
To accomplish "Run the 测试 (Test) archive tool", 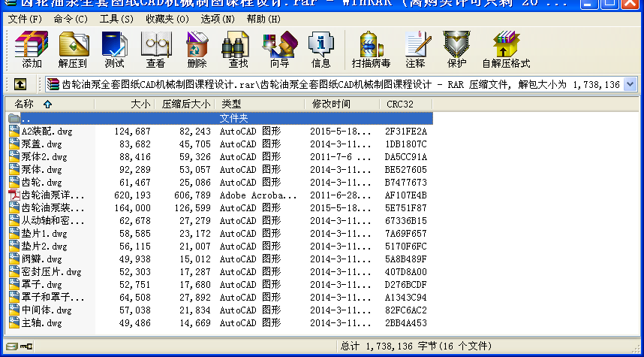I will pos(115,50).
